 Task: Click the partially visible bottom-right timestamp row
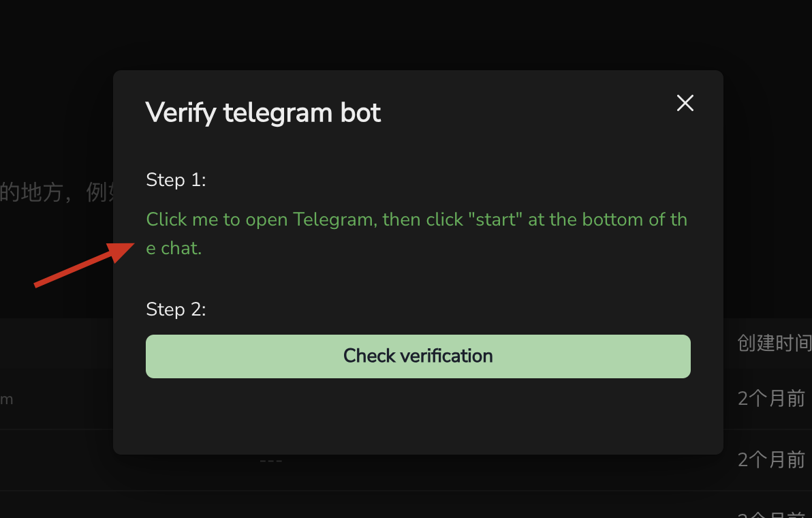[771, 513]
